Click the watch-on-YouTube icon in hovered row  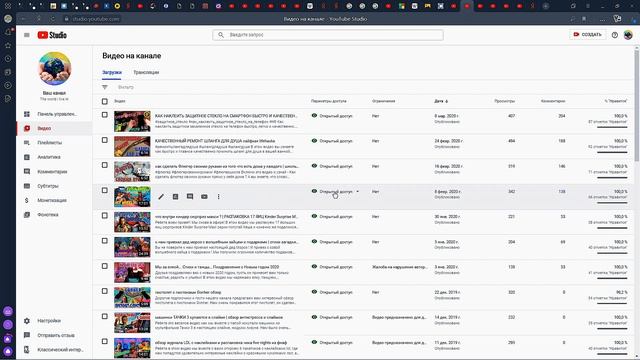(x=204, y=197)
